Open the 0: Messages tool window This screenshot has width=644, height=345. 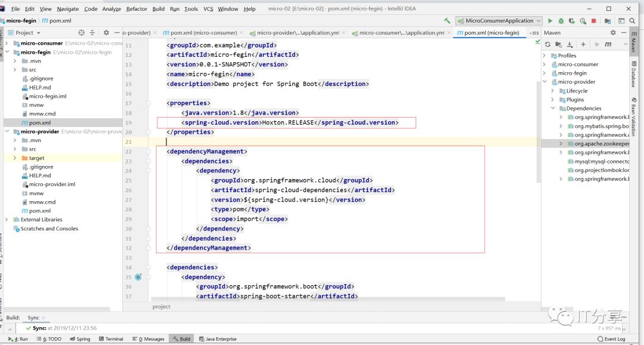pos(148,339)
